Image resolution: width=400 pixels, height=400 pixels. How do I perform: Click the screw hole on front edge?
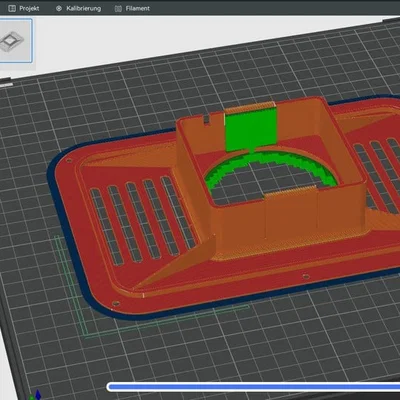(305, 276)
